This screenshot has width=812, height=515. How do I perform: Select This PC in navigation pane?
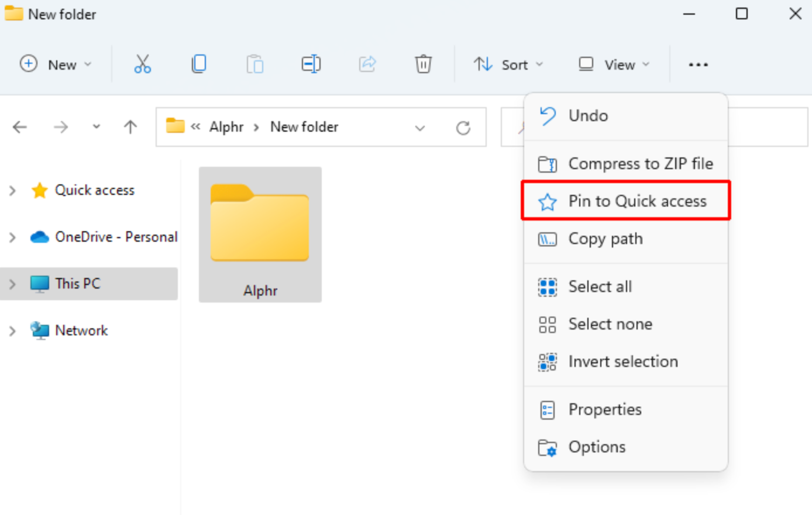click(78, 284)
